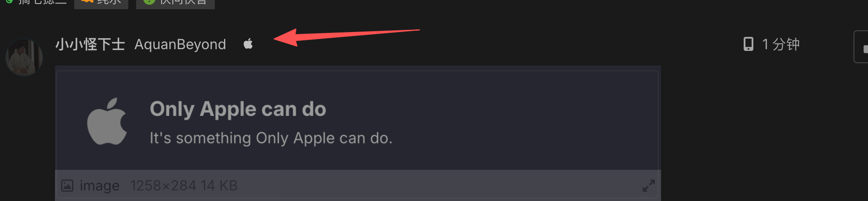Click the cut-off button at the right edge

[x=861, y=47]
